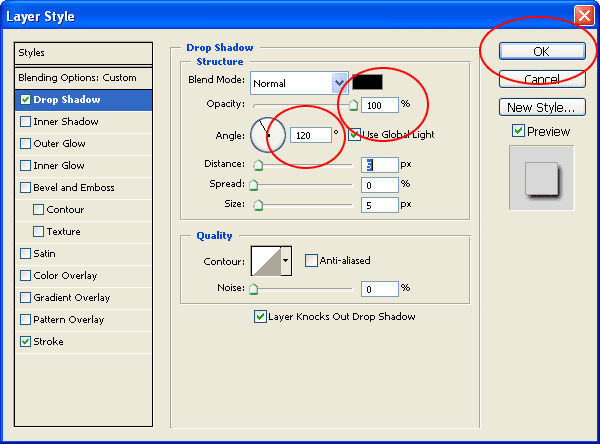This screenshot has width=600, height=444.
Task: Click the Distance value input field
Action: (x=380, y=165)
